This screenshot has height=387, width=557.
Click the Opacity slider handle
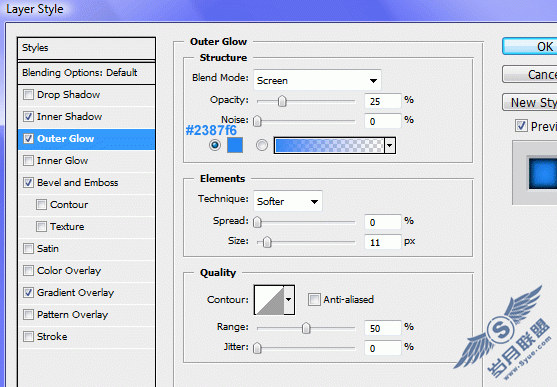(x=282, y=101)
